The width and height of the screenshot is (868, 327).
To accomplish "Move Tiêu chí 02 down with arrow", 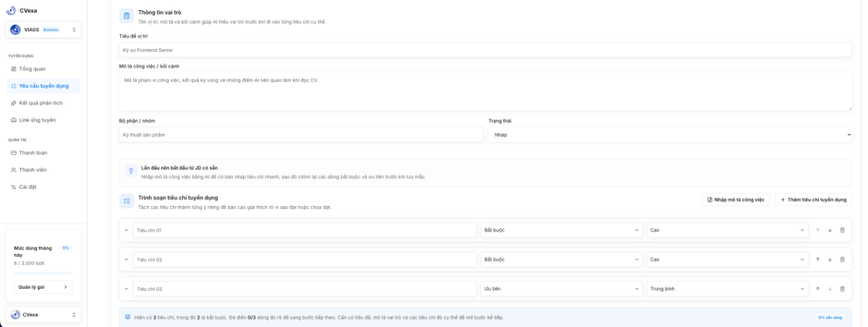I will pos(830,259).
